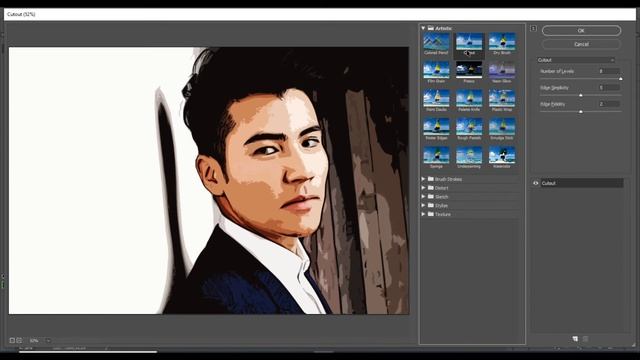Hide the filter thumbnails panel
Screen dimensions: 640x360
click(533, 28)
